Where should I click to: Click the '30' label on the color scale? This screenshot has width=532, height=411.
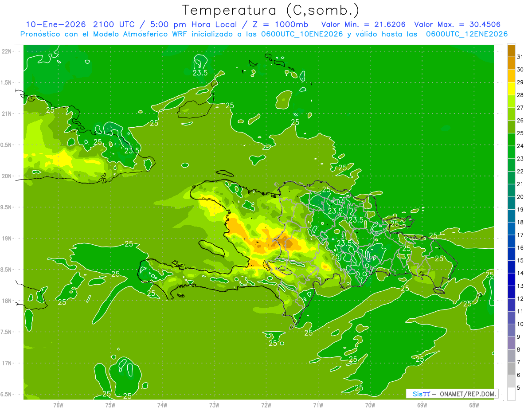520,70
